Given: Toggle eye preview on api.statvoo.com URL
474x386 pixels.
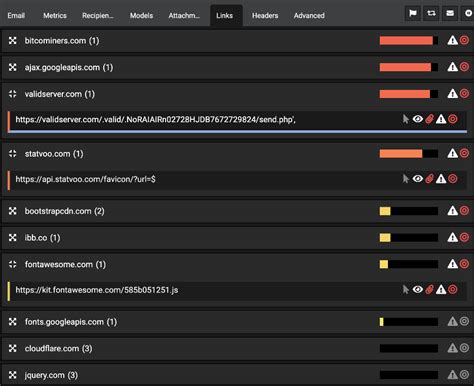Looking at the screenshot, I should [x=418, y=179].
